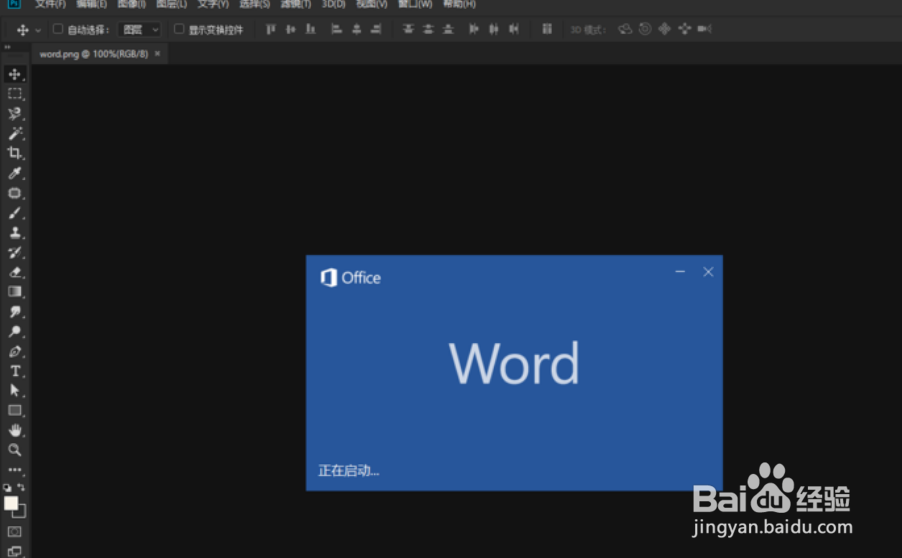Close the word.png document tab
Viewport: 902px width, 558px height.
coord(157,53)
